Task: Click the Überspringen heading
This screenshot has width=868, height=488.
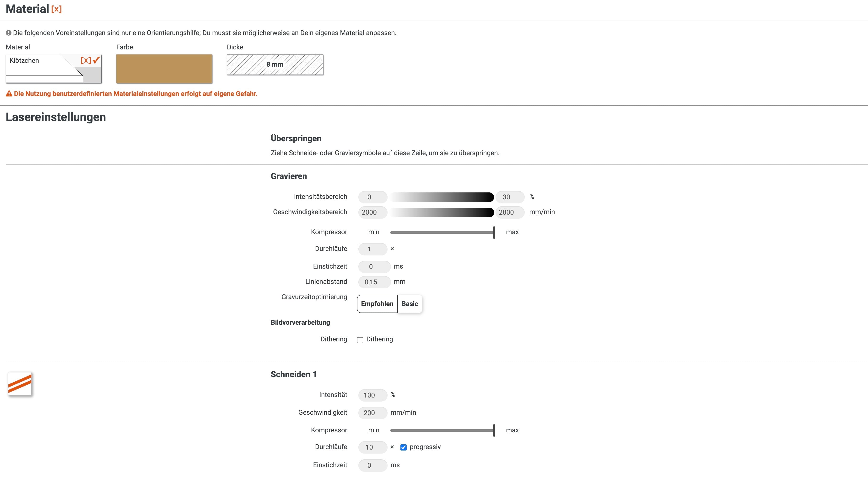Action: [x=296, y=139]
